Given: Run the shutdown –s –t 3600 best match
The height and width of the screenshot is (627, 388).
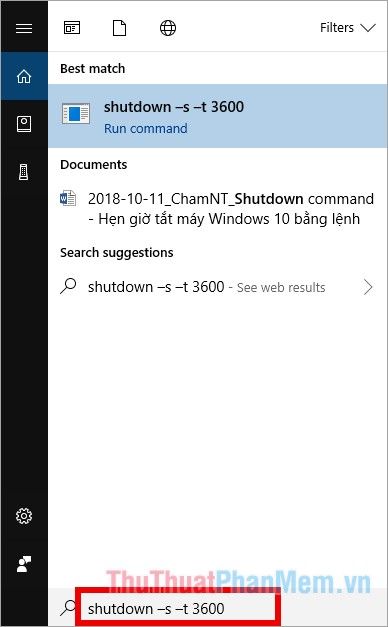Looking at the screenshot, I should tap(218, 116).
